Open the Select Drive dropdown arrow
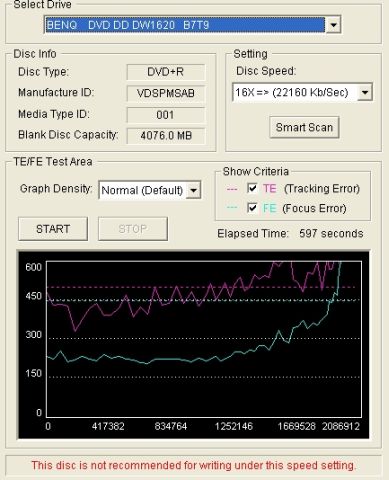The width and height of the screenshot is (389, 480). (x=333, y=25)
